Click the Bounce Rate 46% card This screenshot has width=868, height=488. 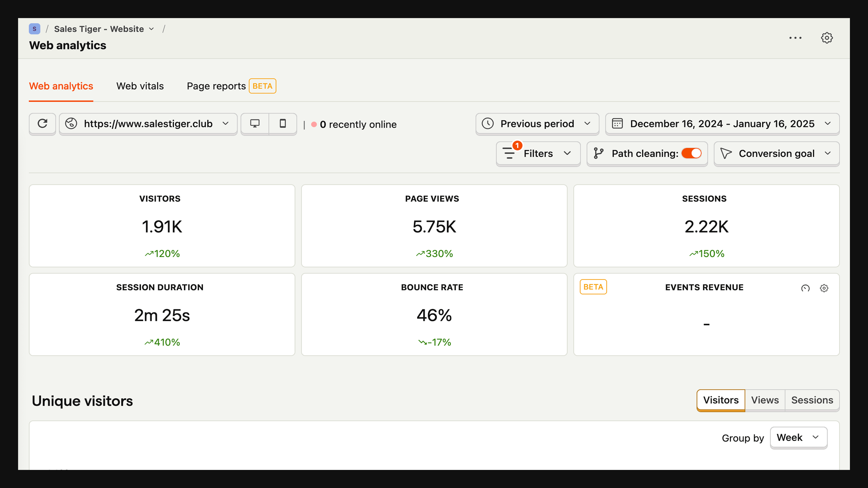(x=434, y=314)
